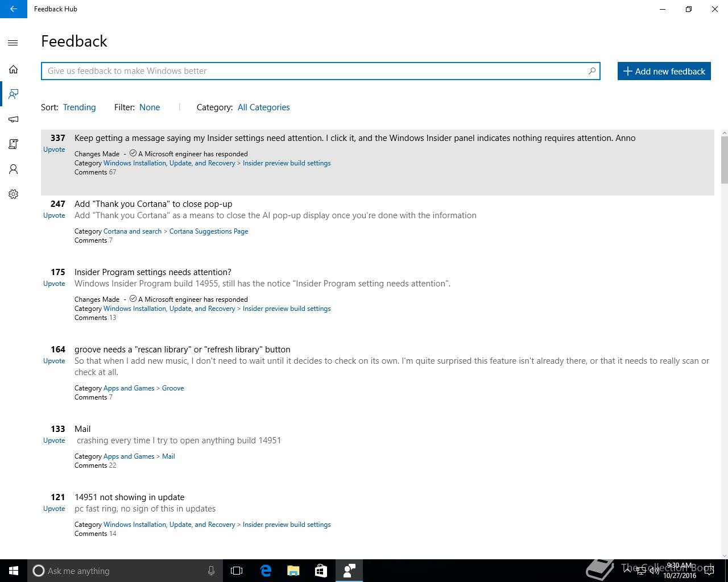
Task: Launch Microsoft Edge from taskbar
Action: (266, 571)
